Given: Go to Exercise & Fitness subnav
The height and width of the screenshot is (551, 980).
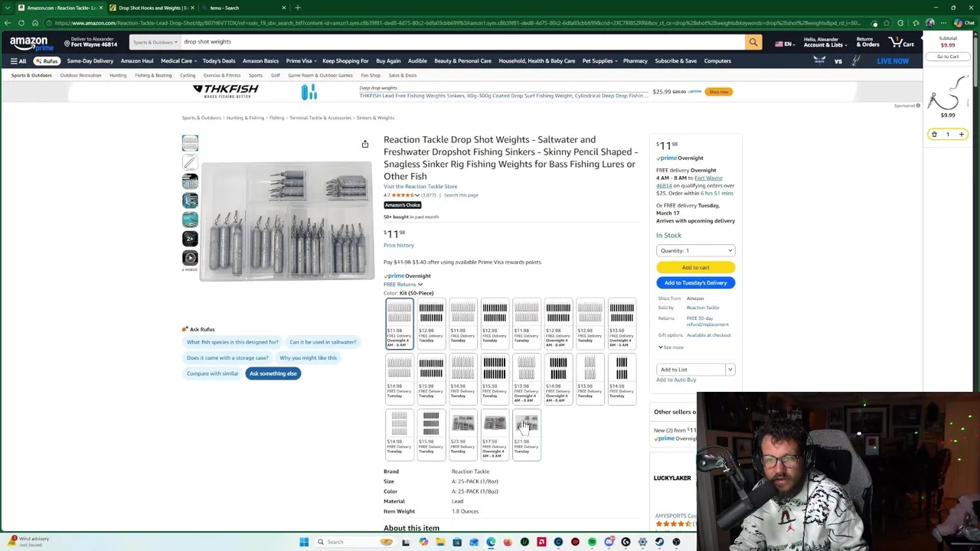Looking at the screenshot, I should pos(222,76).
